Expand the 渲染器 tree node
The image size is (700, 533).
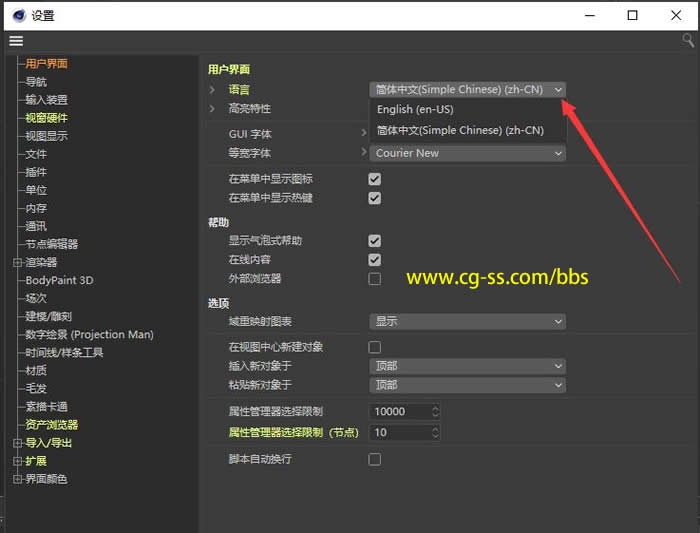click(x=17, y=262)
